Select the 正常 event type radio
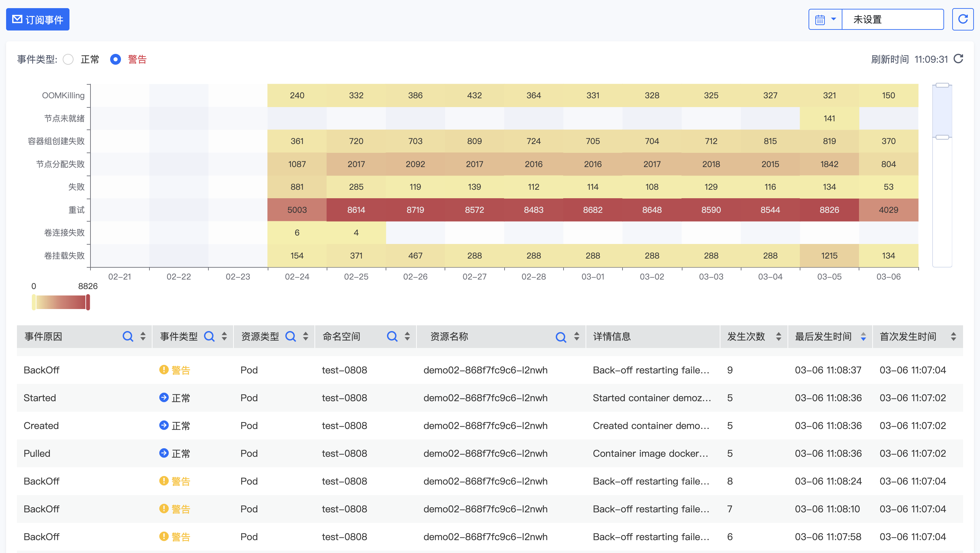This screenshot has width=980, height=553. pyautogui.click(x=68, y=59)
